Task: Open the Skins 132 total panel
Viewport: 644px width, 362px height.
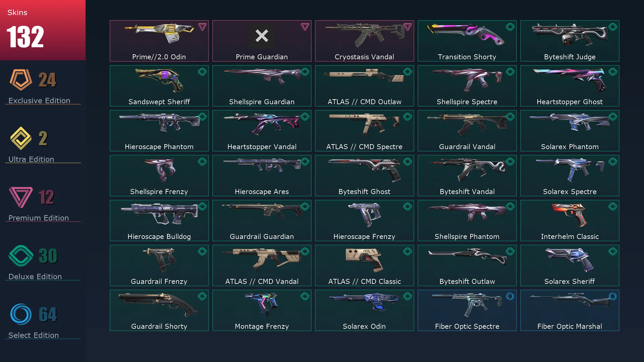Action: (x=43, y=30)
